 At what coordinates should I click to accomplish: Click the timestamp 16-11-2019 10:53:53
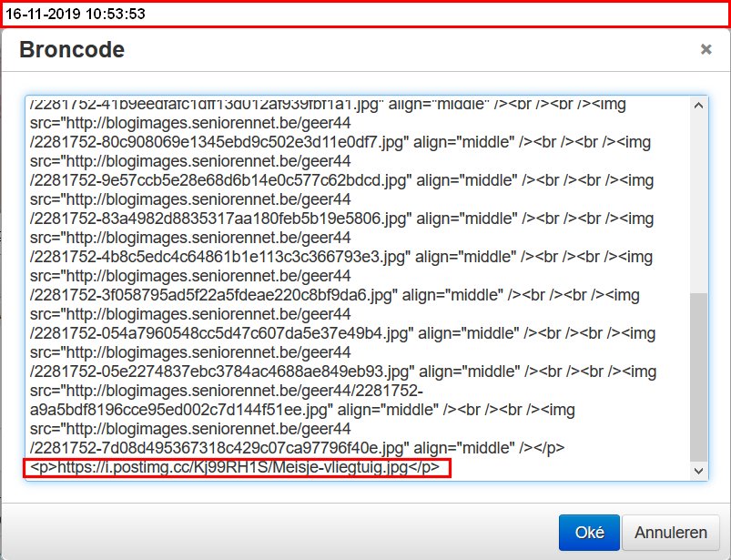pyautogui.click(x=76, y=14)
